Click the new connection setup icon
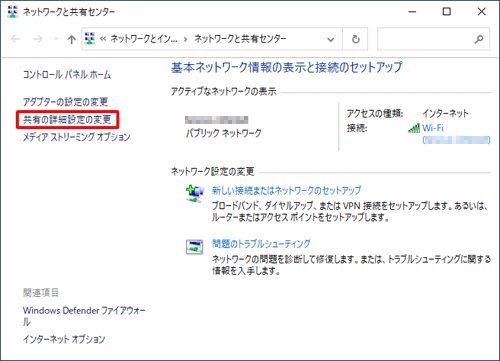 click(x=194, y=194)
